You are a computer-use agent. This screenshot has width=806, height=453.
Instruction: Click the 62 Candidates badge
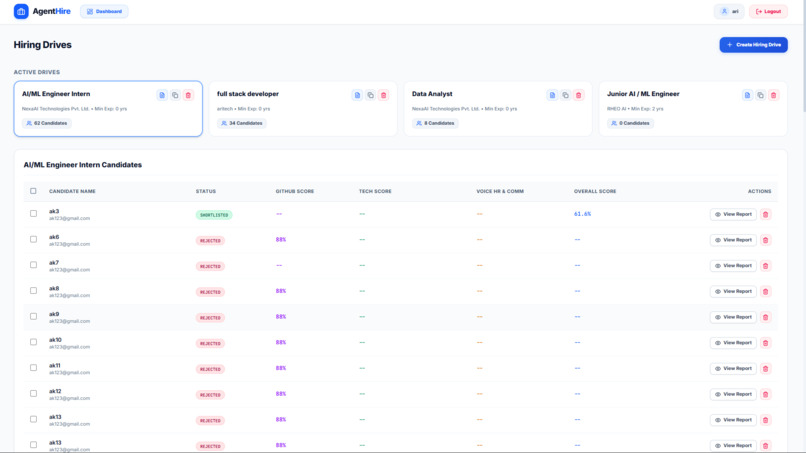[x=47, y=123]
